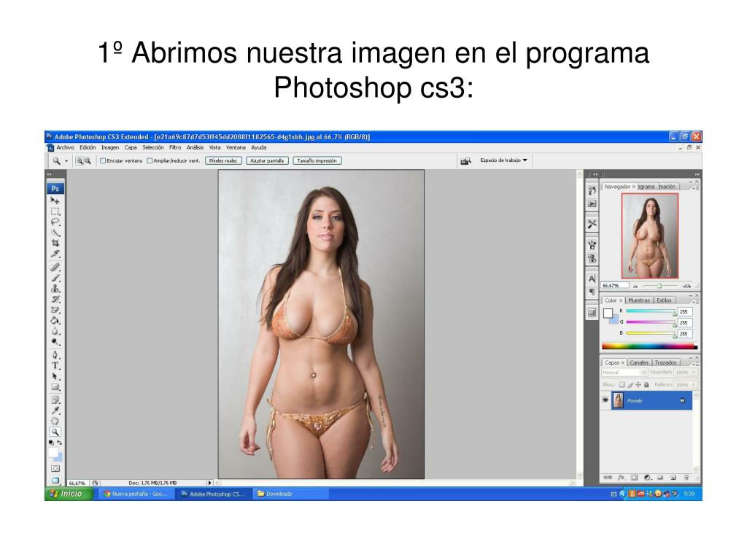Select the Eraser tool
This screenshot has height=560, width=747.
pos(55,309)
